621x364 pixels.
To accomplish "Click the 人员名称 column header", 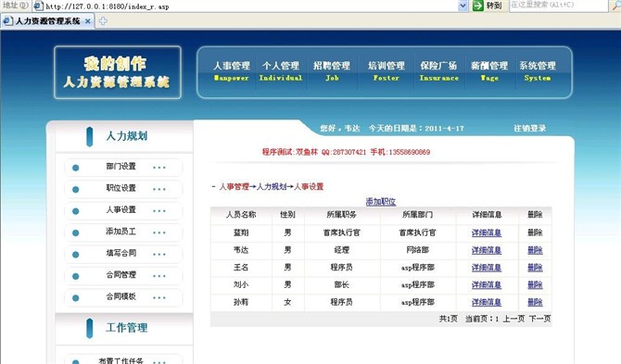I will (x=241, y=215).
